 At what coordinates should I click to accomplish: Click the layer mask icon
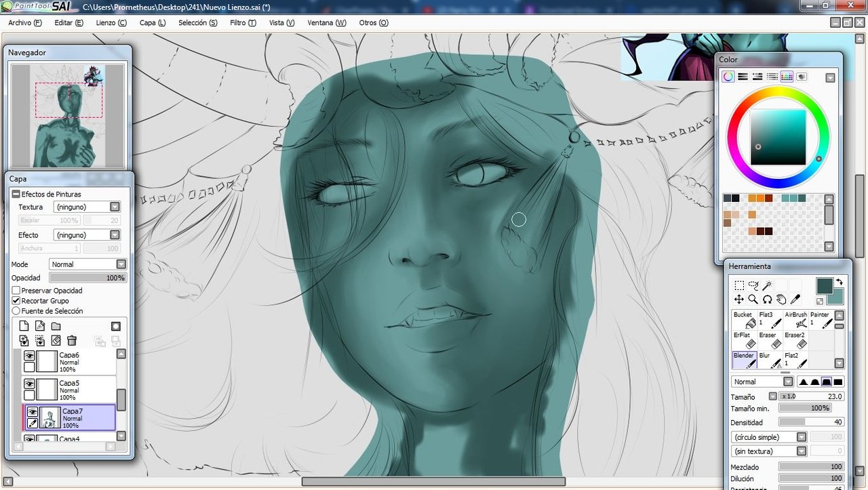(116, 326)
